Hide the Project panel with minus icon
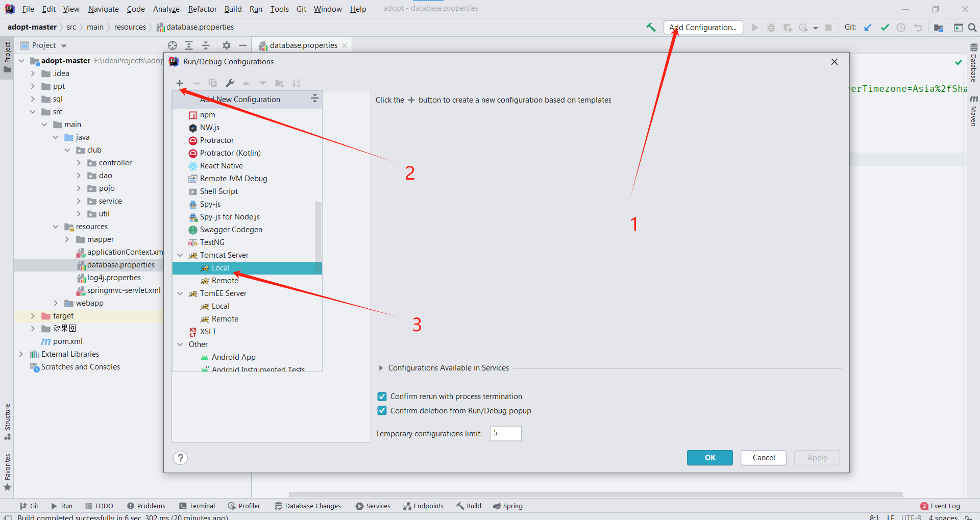The height and width of the screenshot is (520, 980). (x=243, y=45)
